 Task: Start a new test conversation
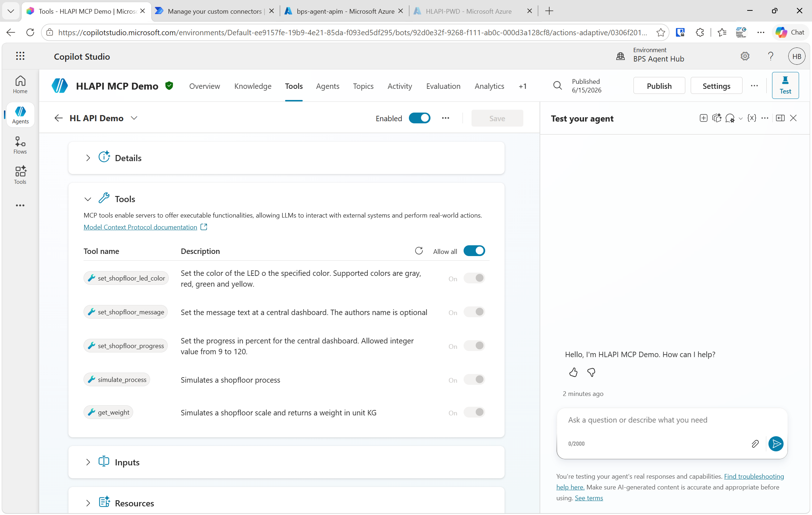click(x=704, y=118)
